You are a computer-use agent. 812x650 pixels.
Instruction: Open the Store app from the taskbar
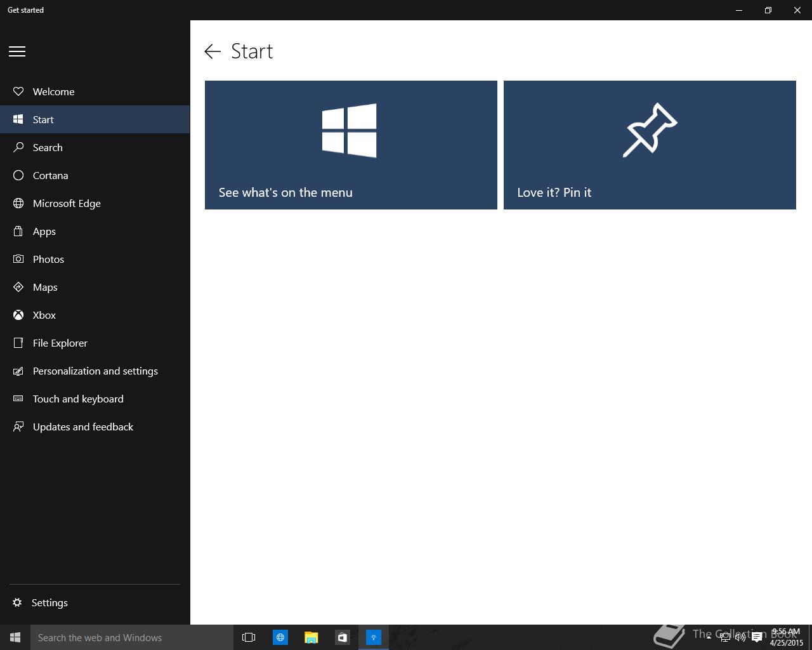(x=342, y=637)
